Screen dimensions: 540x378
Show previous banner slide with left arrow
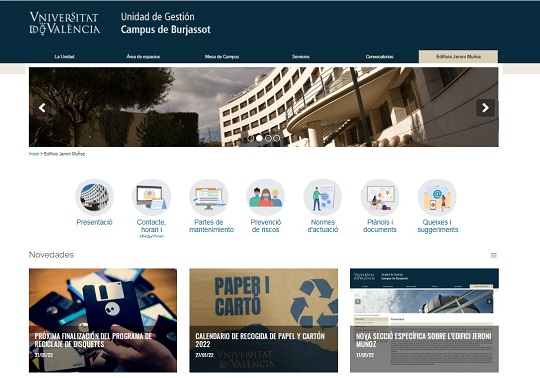tap(42, 108)
